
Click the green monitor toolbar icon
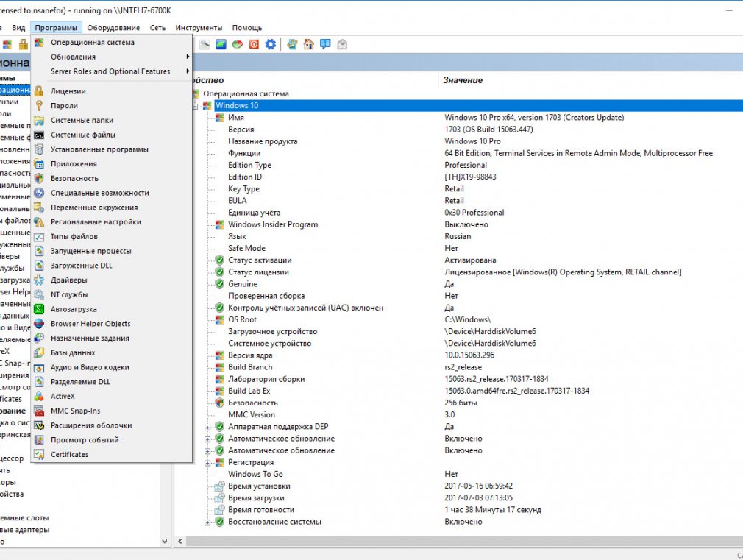[221, 45]
